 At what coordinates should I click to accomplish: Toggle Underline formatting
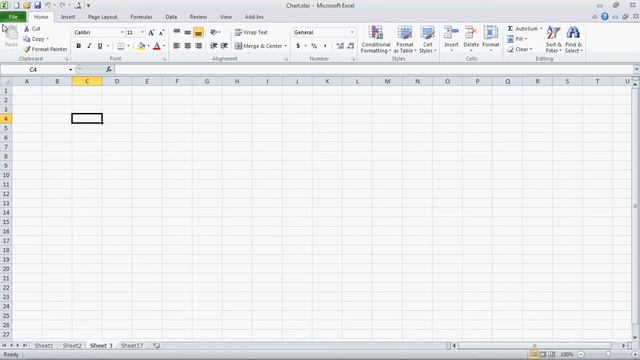[x=100, y=46]
